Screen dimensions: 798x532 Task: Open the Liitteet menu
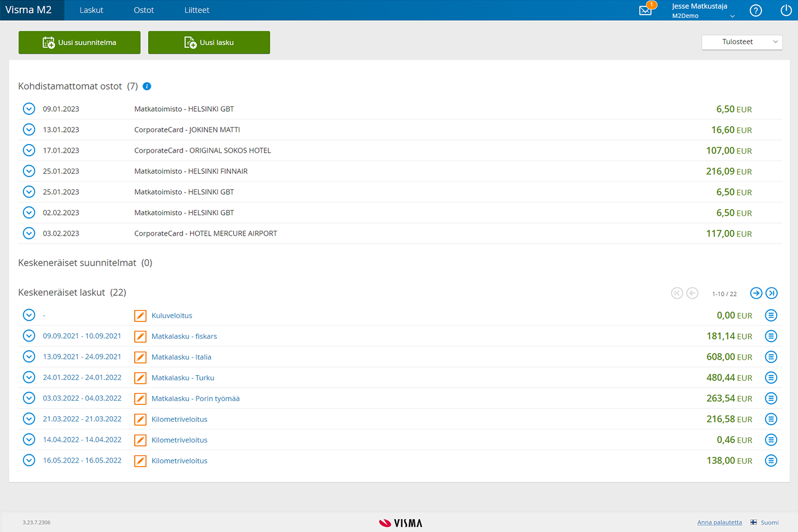(197, 10)
